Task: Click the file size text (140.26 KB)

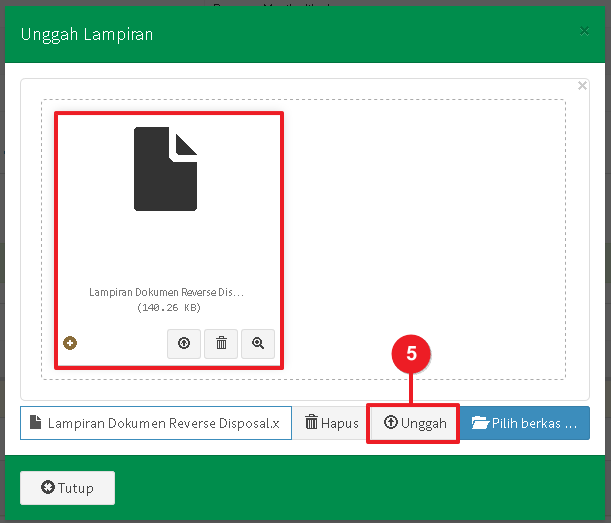Action: [x=168, y=308]
